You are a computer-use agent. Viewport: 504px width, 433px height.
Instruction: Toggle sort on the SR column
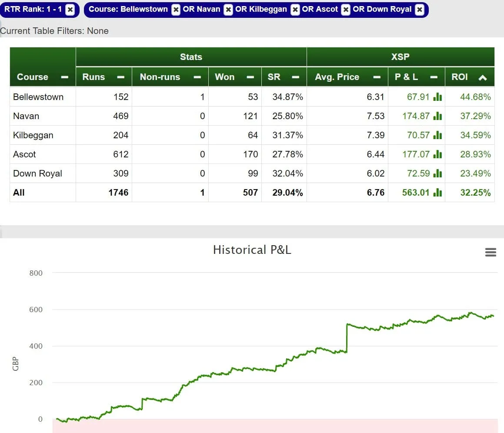pyautogui.click(x=296, y=77)
